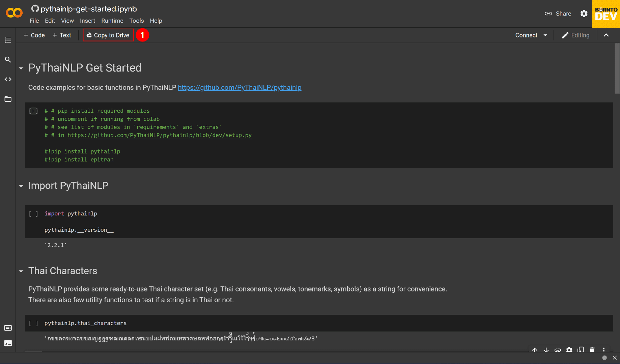Move cell up with arrow icon
The image size is (620, 364).
click(x=535, y=350)
